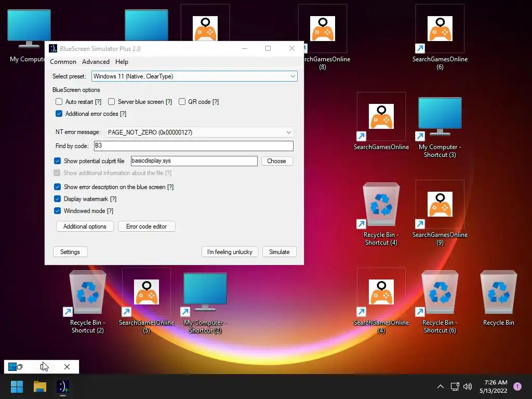This screenshot has height=399, width=532.
Task: Click the culprit file name text field
Action: 194,161
